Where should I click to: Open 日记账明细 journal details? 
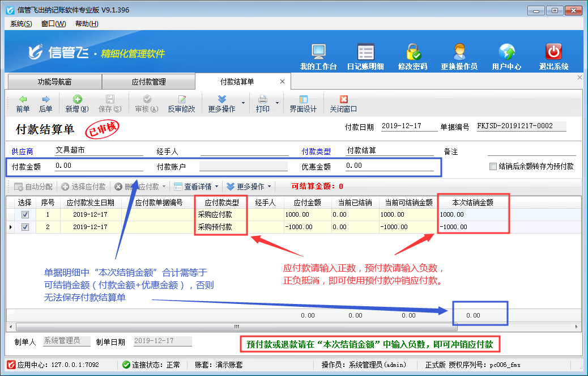365,52
